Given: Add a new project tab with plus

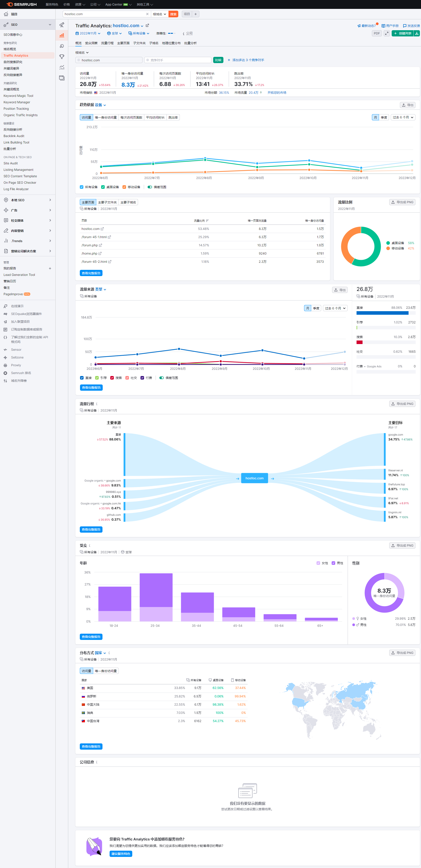Looking at the screenshot, I should [195, 14].
